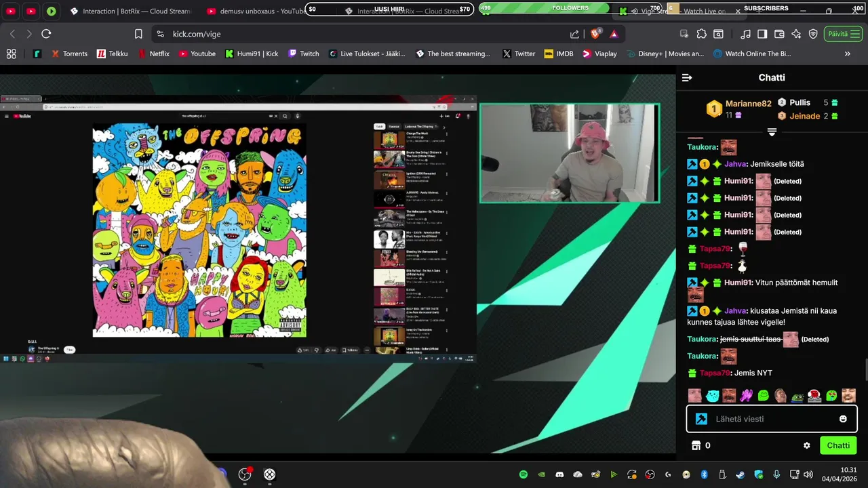Open the Viaplay bookmark
Image resolution: width=868 pixels, height=488 pixels.
click(599, 54)
